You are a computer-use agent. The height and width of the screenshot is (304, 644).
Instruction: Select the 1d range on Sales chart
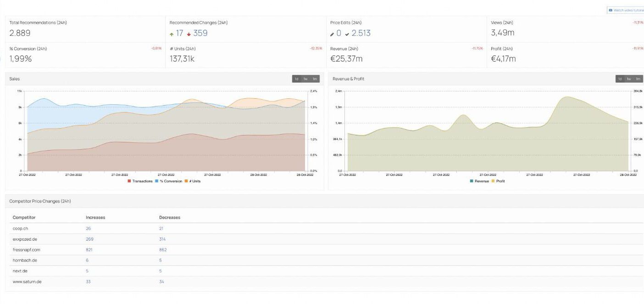tap(297, 79)
